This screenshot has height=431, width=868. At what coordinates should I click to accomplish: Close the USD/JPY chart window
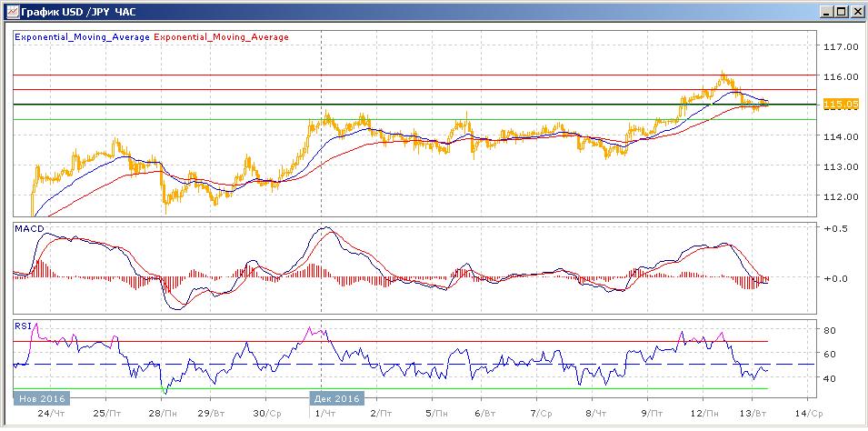[x=856, y=11]
